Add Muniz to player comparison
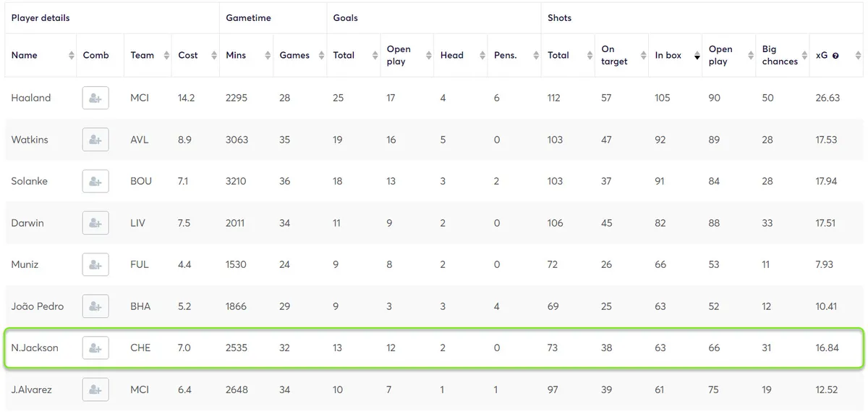 [95, 265]
